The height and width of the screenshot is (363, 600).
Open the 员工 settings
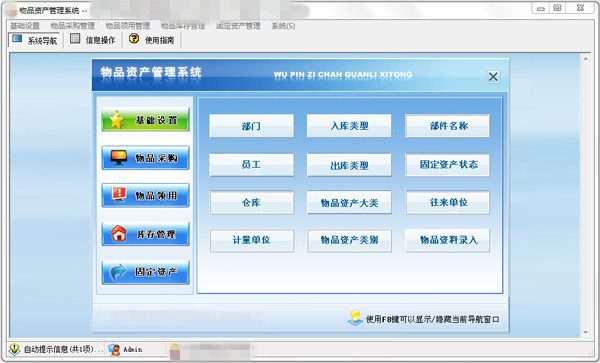click(x=251, y=165)
